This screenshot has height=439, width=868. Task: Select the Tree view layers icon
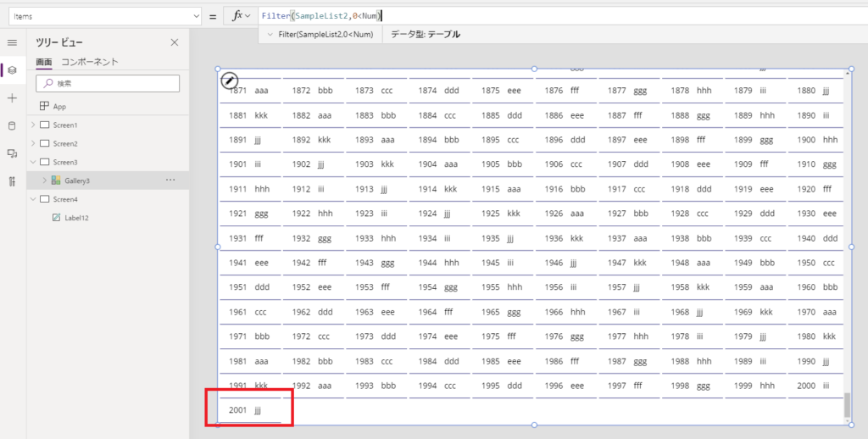click(12, 70)
